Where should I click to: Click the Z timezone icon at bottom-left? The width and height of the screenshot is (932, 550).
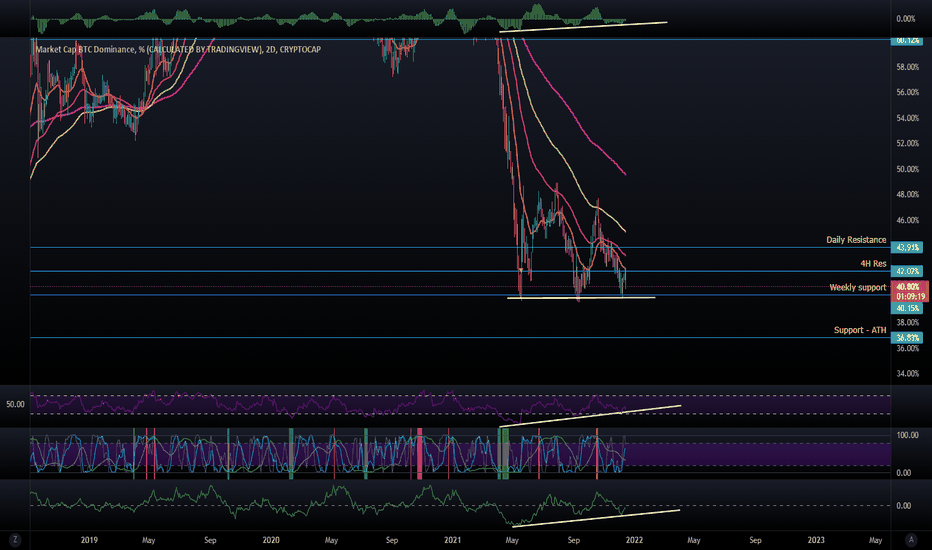click(15, 540)
